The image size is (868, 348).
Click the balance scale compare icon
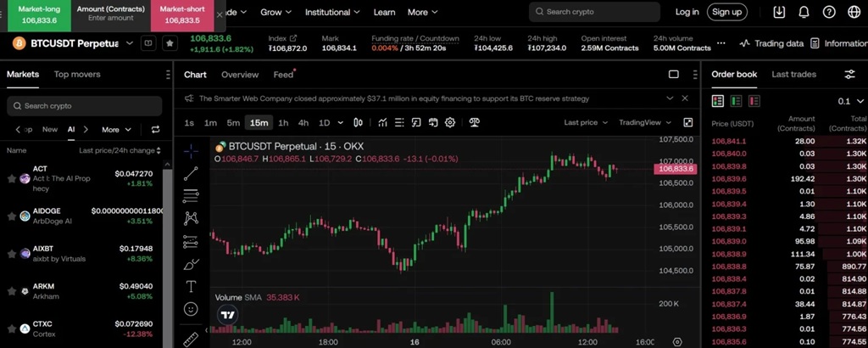pyautogui.click(x=475, y=122)
